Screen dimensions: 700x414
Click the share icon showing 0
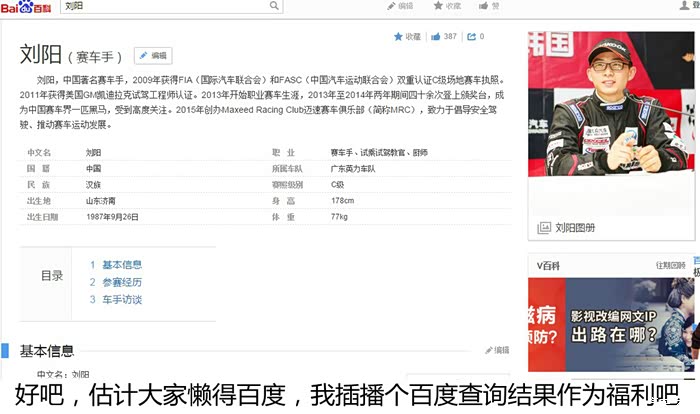(x=475, y=37)
